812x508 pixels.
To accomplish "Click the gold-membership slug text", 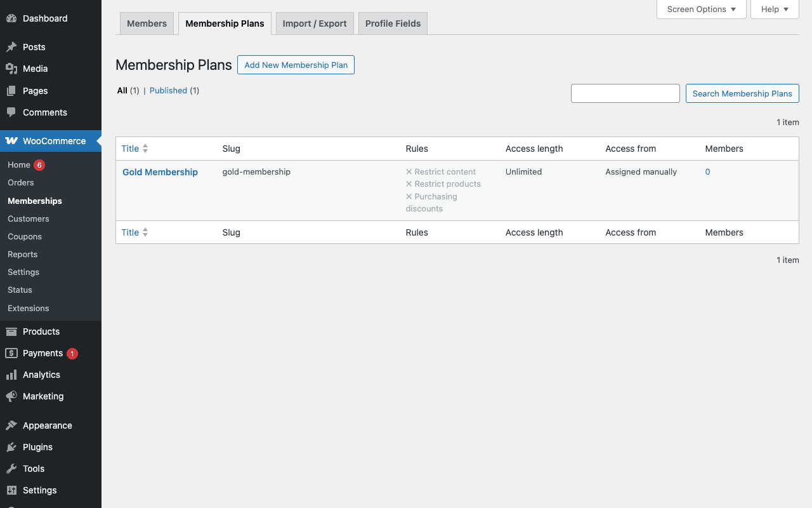I will click(256, 172).
